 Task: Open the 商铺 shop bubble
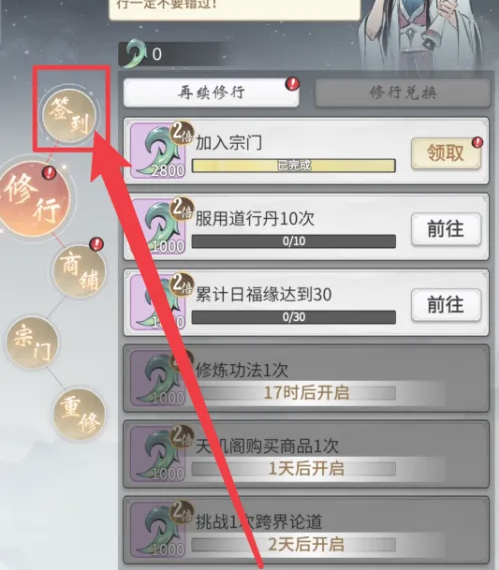coord(79,272)
